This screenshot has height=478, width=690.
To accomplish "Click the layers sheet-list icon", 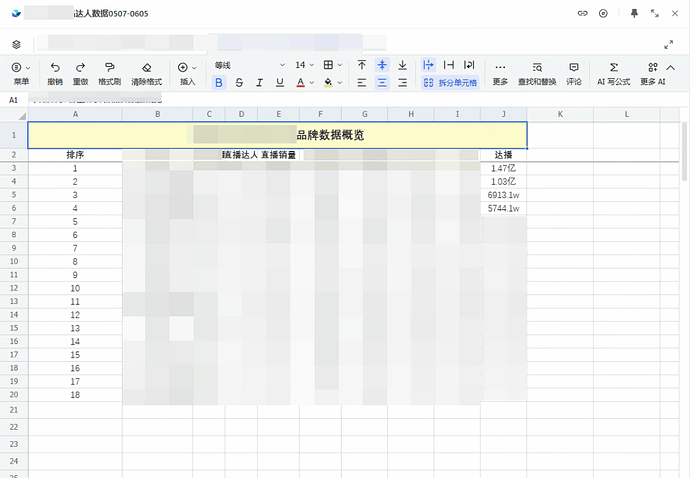I will point(16,44).
